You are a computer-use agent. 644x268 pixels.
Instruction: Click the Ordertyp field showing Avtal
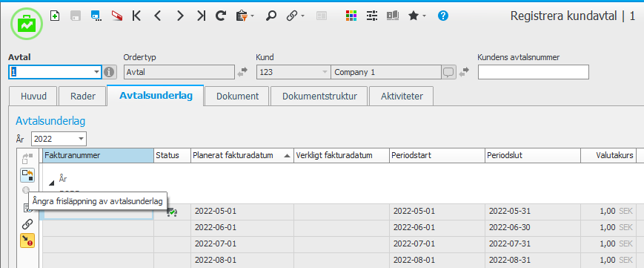point(179,72)
